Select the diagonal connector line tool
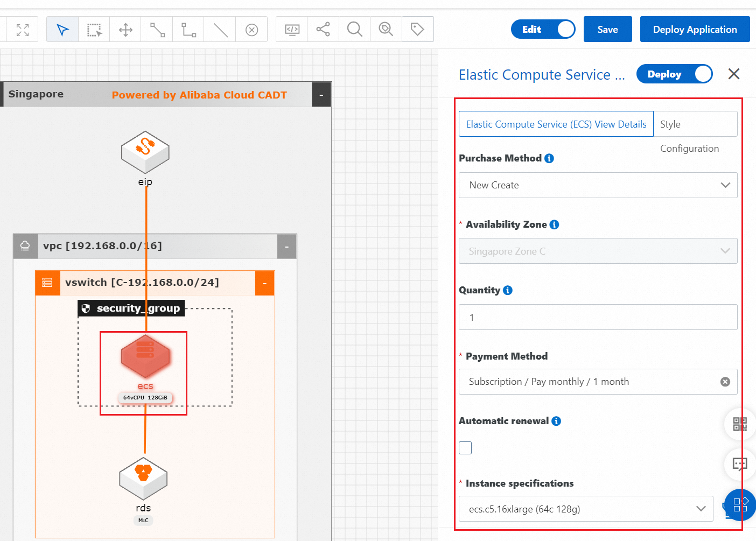This screenshot has height=541, width=756. point(157,30)
